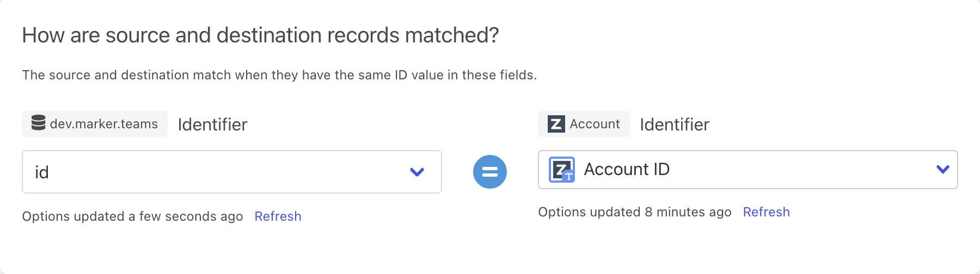
Task: Click the matching fields description sentence
Action: [279, 75]
